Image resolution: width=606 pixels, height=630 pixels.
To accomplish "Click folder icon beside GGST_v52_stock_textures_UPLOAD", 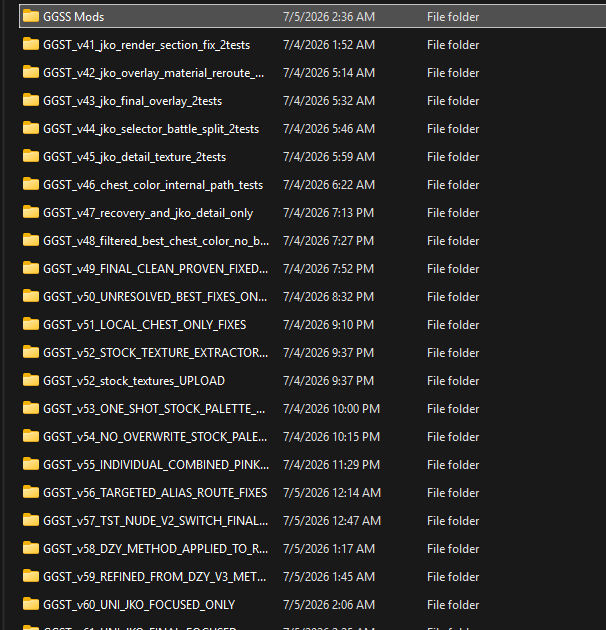I will pos(31,380).
